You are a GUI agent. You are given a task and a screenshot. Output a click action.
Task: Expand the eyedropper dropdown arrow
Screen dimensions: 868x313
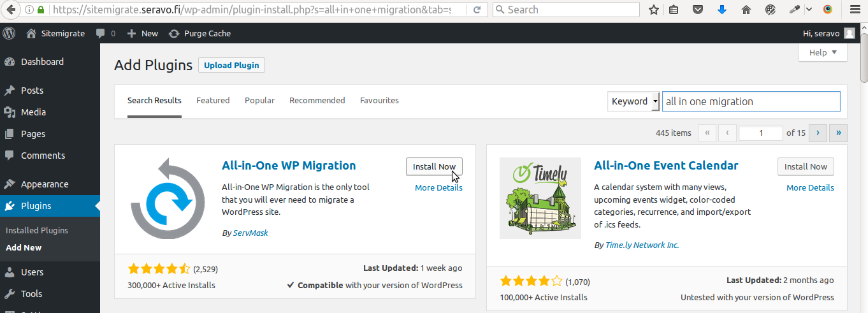click(809, 10)
